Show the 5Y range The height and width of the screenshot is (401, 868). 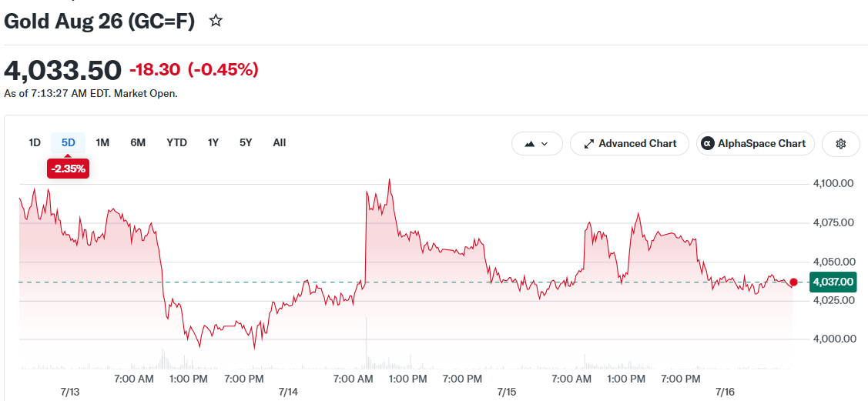point(246,142)
